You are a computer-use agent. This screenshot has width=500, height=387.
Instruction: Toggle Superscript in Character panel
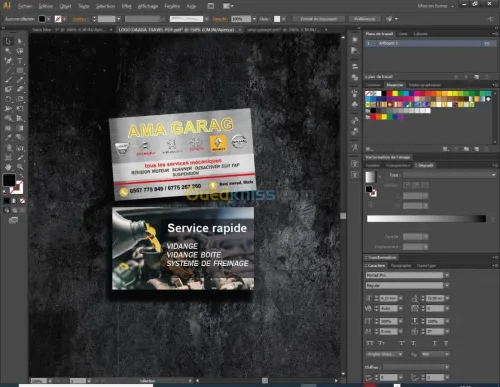pos(402,343)
